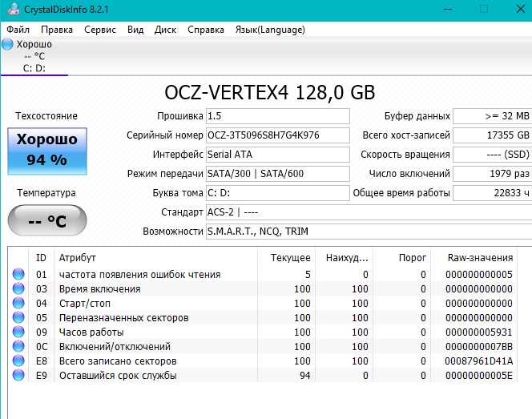
Task: Click the Прошивка value field showing 1.5
Action: [x=278, y=116]
